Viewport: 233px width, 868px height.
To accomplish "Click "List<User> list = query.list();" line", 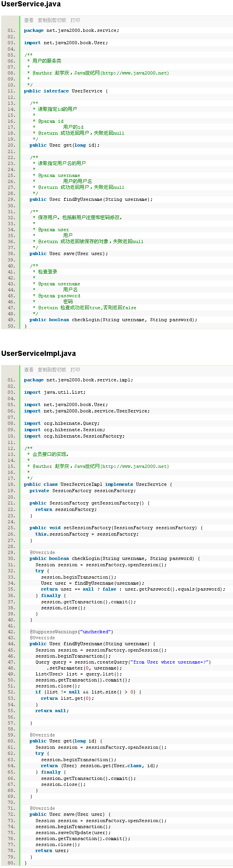I will pos(79,674).
